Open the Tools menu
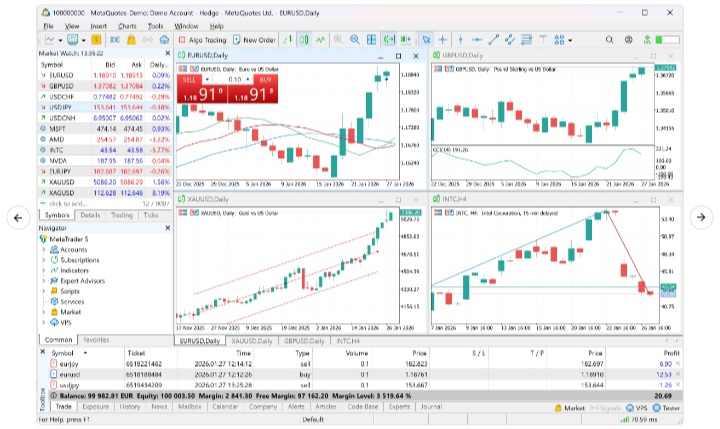Screen dimensions: 720x429 coord(155,26)
